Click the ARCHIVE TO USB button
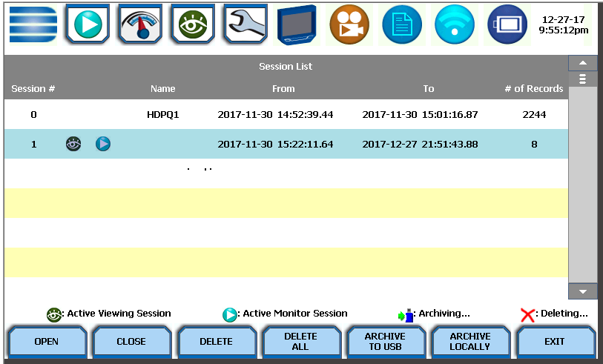This screenshot has height=364, width=603. [385, 342]
